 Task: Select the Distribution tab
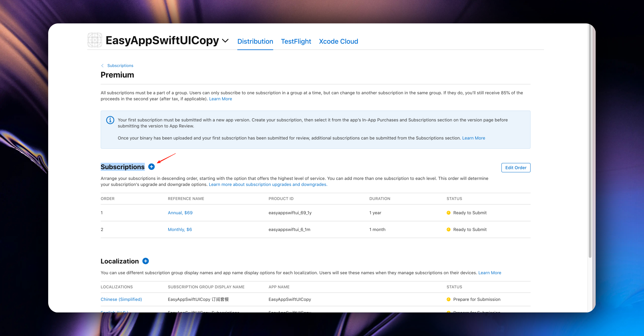point(255,41)
